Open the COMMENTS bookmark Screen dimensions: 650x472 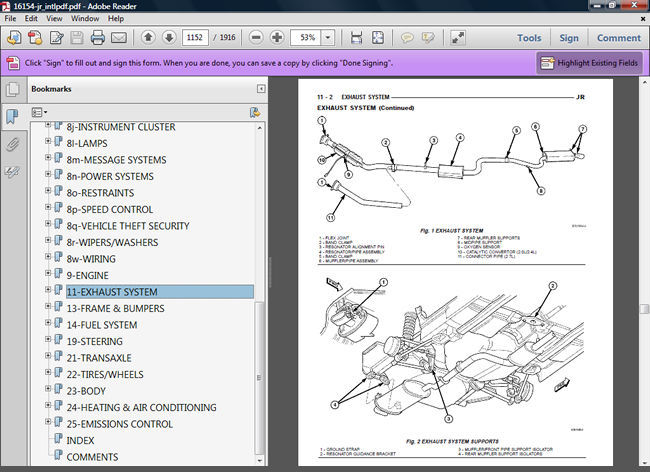92,457
